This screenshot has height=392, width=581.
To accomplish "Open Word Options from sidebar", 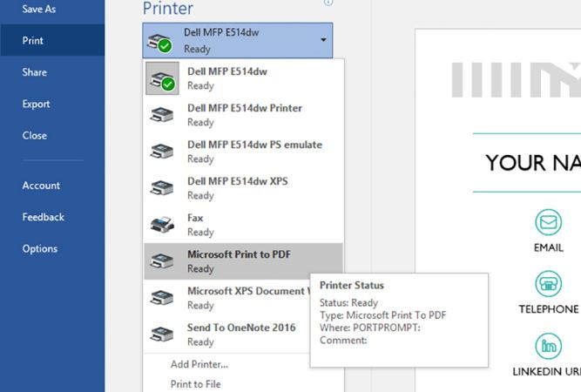I will (40, 248).
